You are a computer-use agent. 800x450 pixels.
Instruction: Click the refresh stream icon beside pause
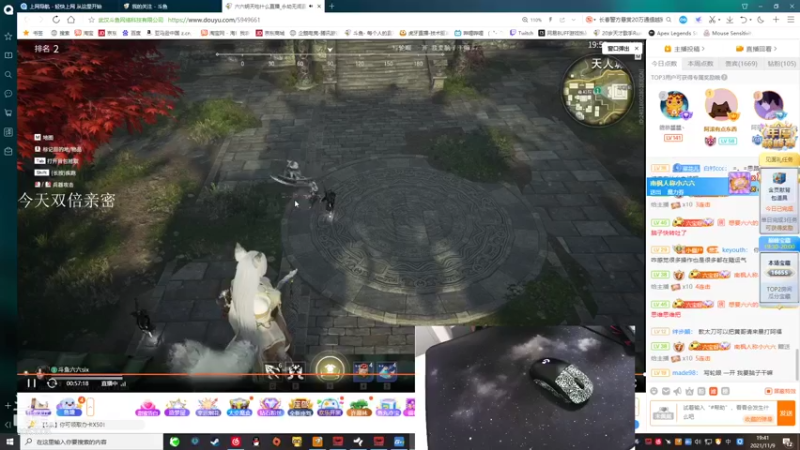[52, 383]
